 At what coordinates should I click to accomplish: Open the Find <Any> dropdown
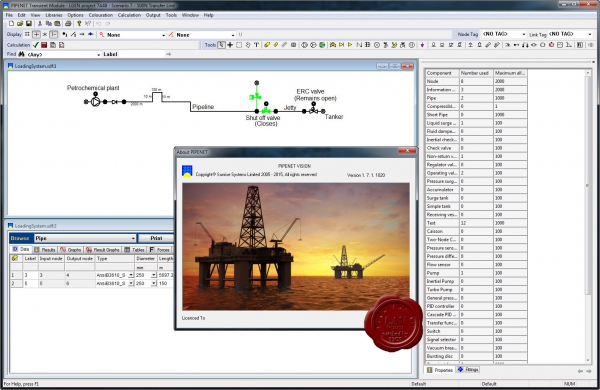tap(98, 54)
